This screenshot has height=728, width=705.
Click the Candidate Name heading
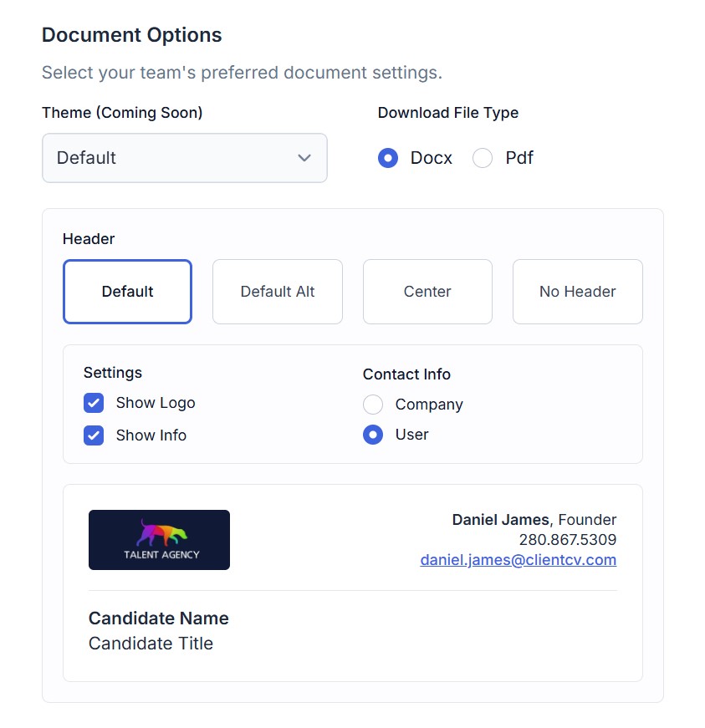tap(158, 619)
